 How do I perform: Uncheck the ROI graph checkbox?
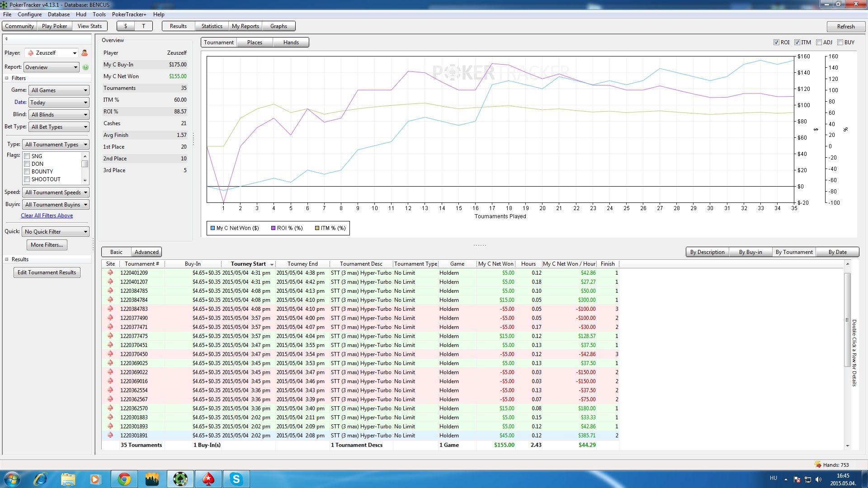[776, 42]
